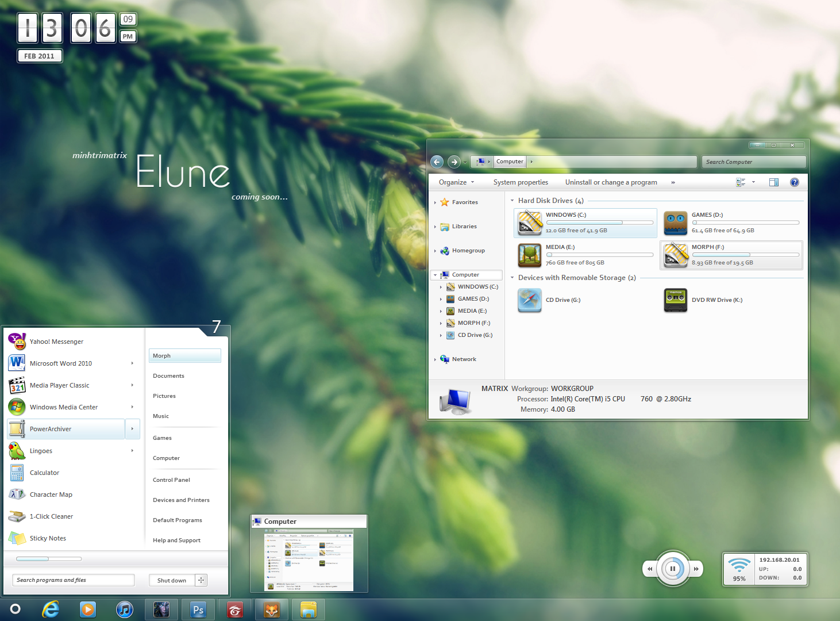
Task: Click the Back arrow in Explorer
Action: pos(437,162)
